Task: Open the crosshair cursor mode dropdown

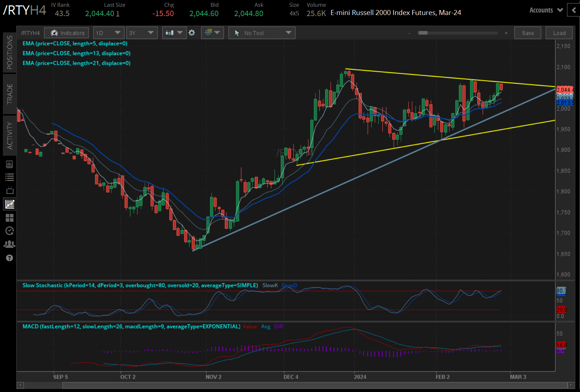Action: [x=212, y=33]
